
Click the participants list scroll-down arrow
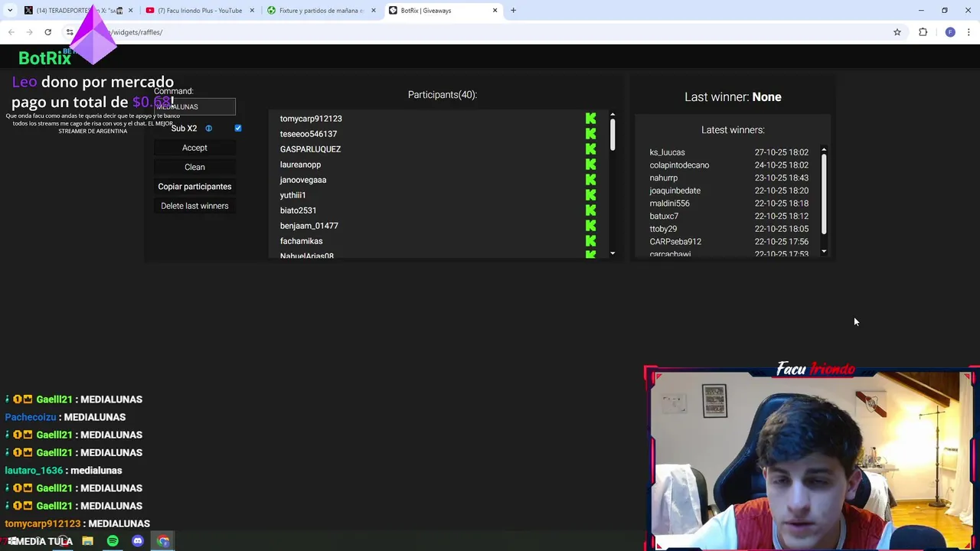coord(612,253)
